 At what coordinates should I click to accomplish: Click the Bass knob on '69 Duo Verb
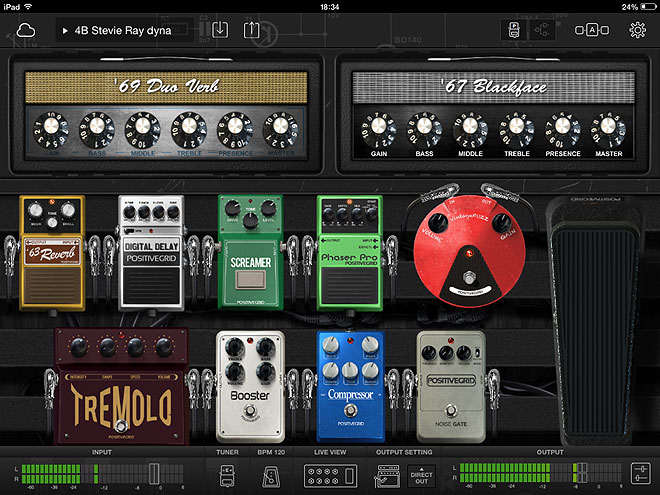[97, 130]
